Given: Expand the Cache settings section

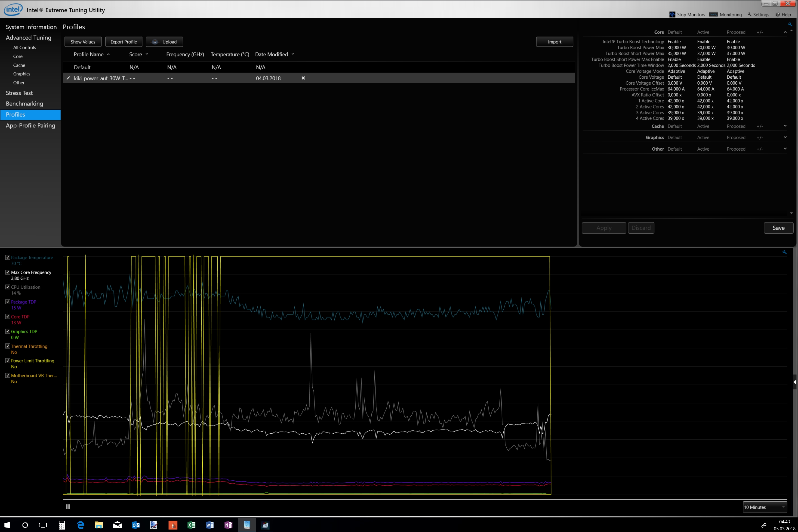Looking at the screenshot, I should pyautogui.click(x=785, y=126).
